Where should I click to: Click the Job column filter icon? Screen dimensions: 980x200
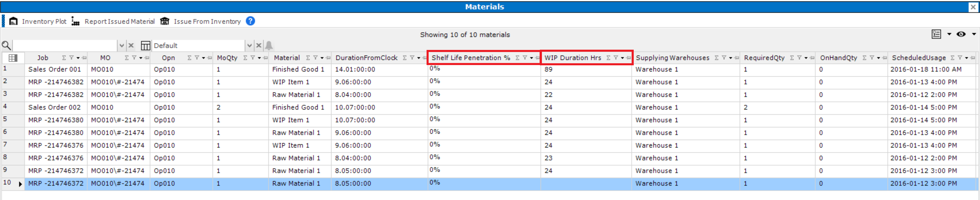tap(71, 58)
